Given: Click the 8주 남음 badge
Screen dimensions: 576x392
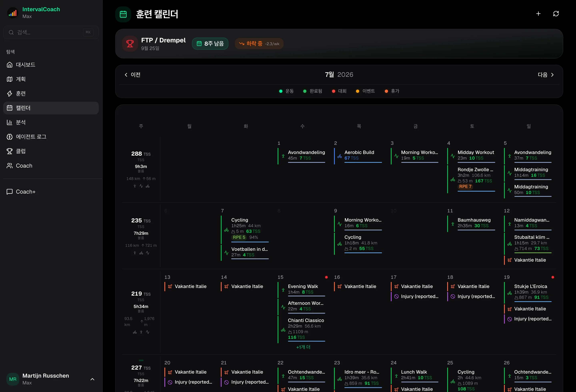Looking at the screenshot, I should tap(210, 44).
